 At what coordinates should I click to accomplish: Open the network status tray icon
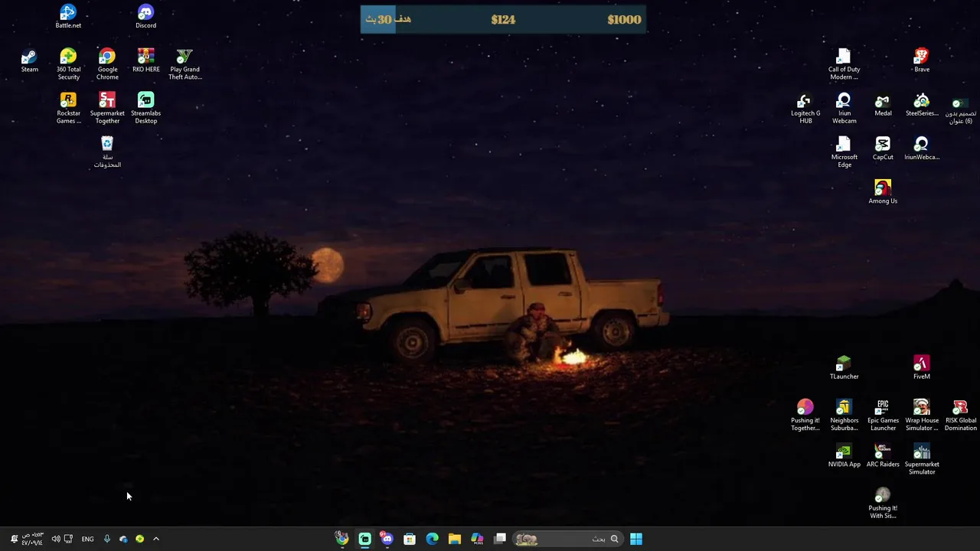68,539
